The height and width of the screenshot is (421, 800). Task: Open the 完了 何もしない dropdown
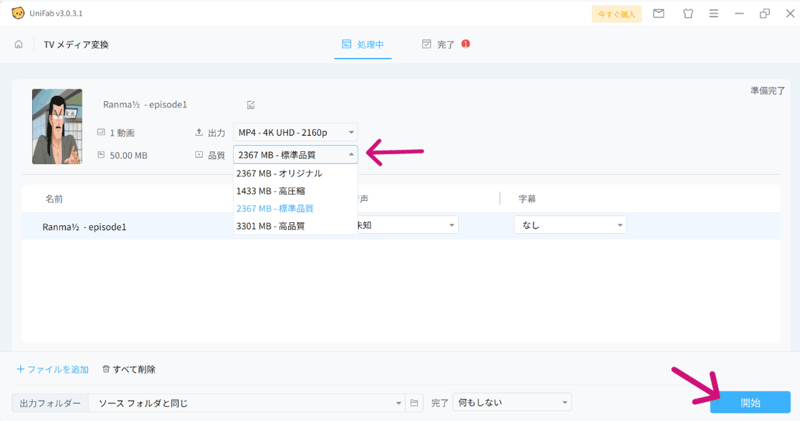pyautogui.click(x=512, y=403)
